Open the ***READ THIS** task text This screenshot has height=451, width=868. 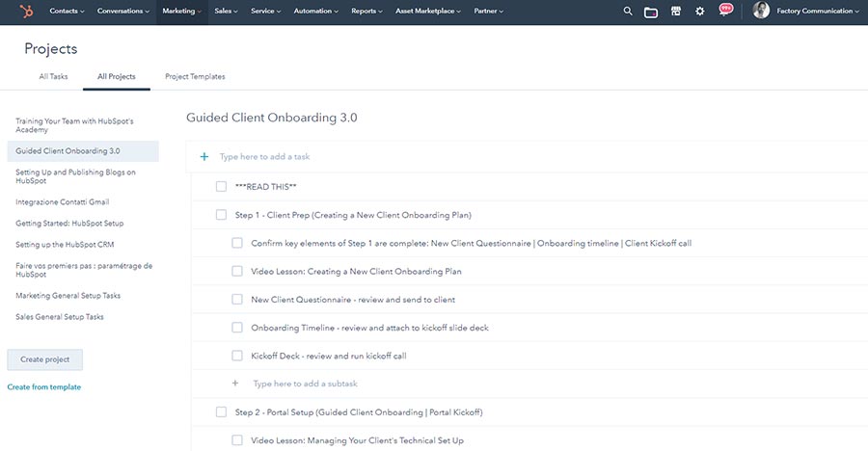coord(266,187)
